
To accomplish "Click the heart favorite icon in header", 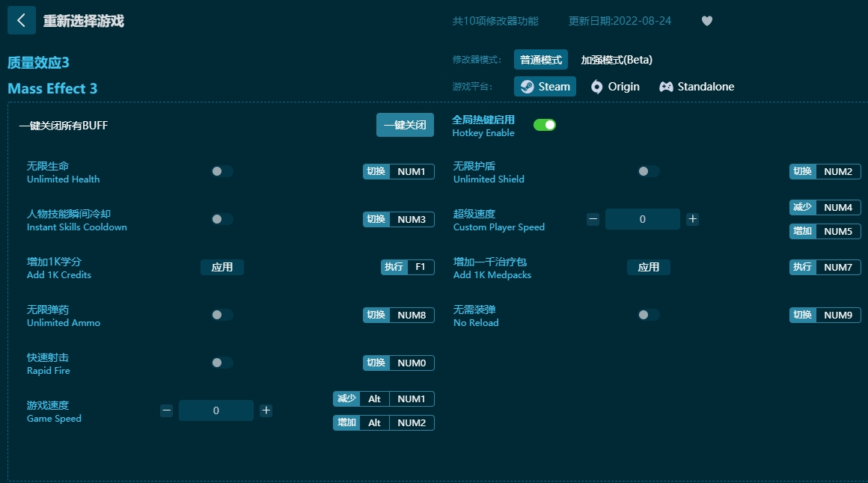I will (706, 21).
